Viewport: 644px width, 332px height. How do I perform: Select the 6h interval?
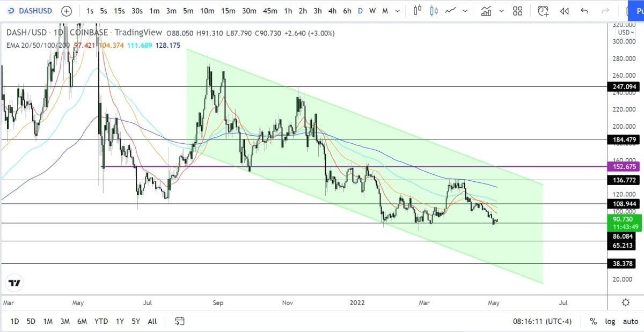(x=347, y=11)
